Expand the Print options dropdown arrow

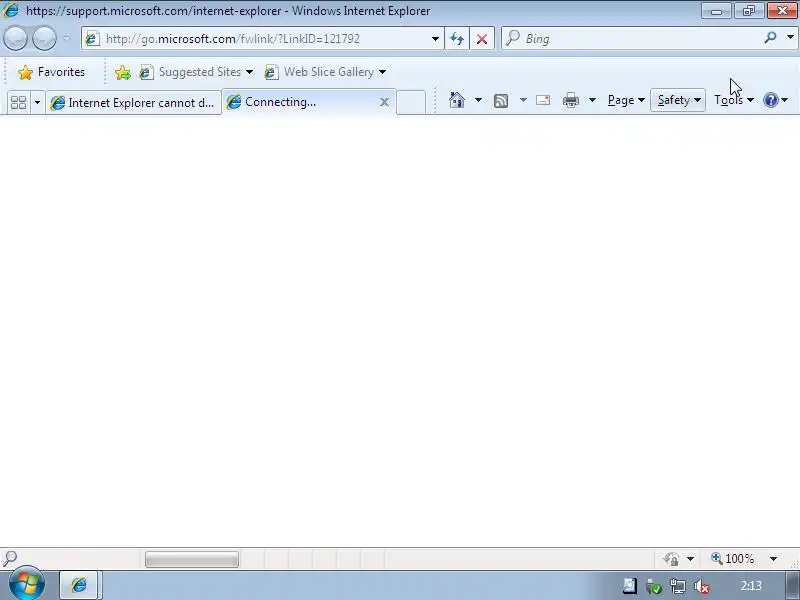point(592,100)
